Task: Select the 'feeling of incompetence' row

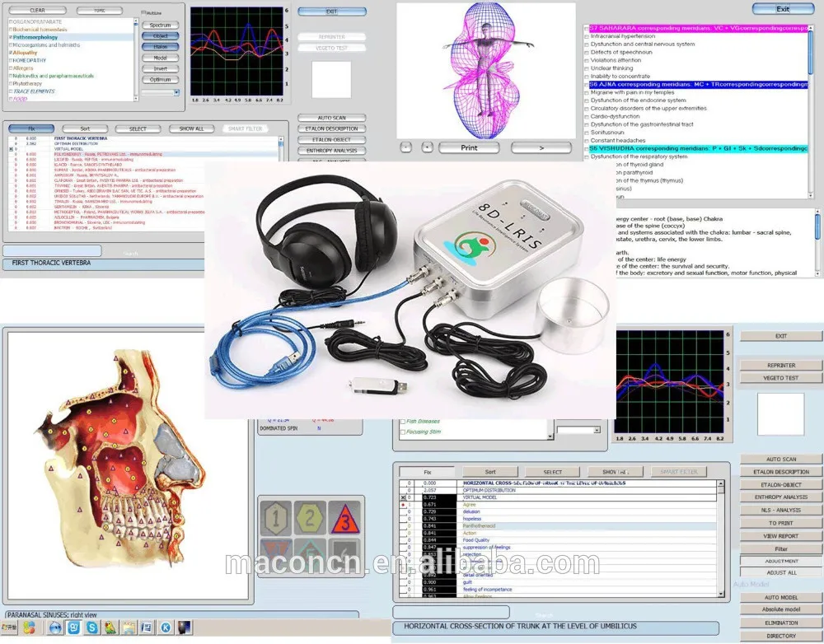Action: click(x=558, y=590)
